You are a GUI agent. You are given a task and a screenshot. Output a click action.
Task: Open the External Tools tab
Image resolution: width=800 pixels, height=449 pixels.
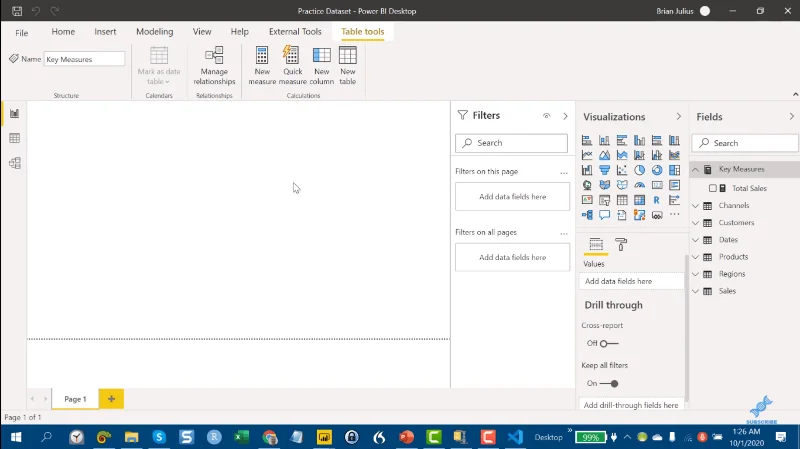295,32
